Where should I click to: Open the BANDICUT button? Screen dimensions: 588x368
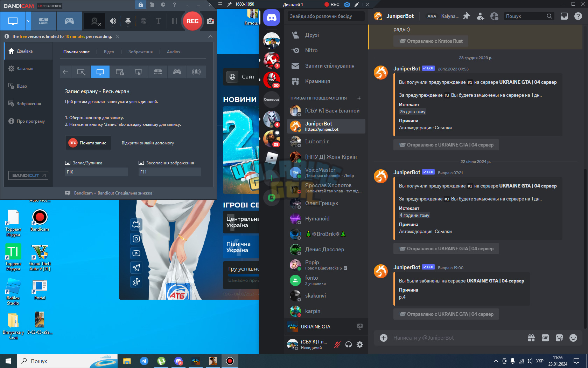[28, 176]
